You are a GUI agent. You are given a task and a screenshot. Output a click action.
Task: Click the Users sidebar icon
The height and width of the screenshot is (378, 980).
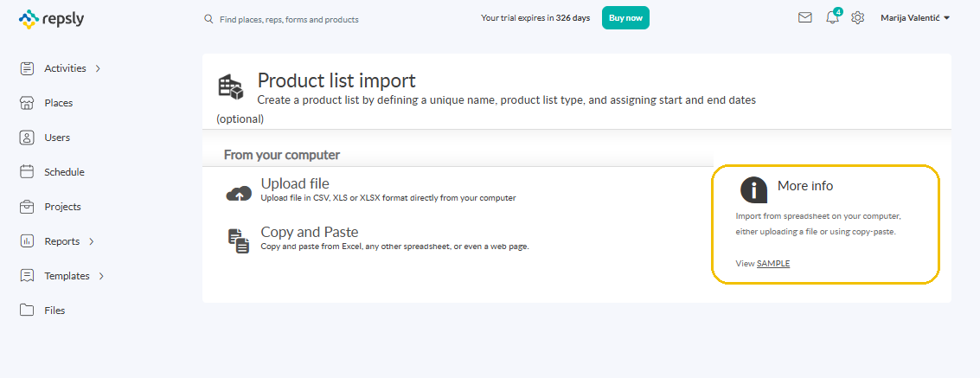27,138
